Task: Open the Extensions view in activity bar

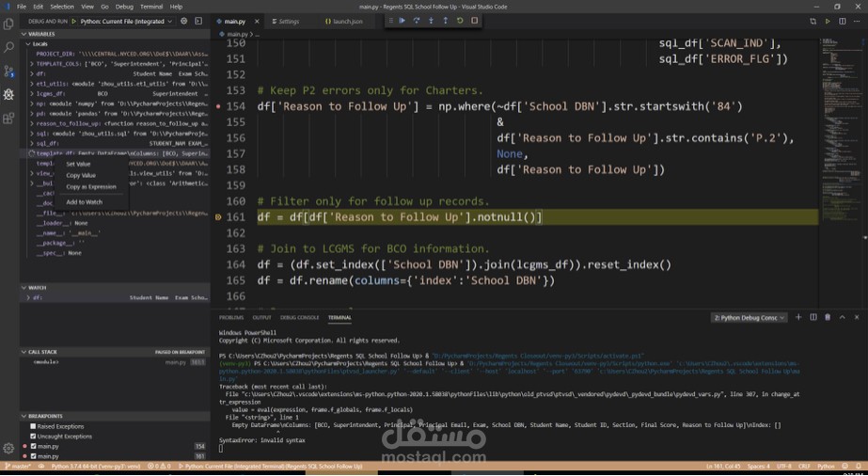Action: (x=8, y=118)
